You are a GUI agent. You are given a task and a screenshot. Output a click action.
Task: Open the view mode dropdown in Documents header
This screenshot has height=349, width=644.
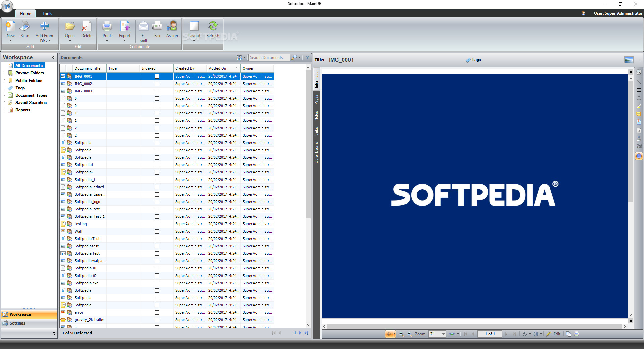point(245,58)
